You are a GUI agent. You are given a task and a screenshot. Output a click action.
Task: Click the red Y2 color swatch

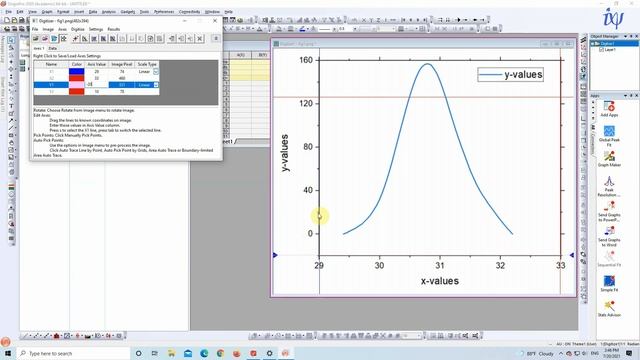coord(77,91)
